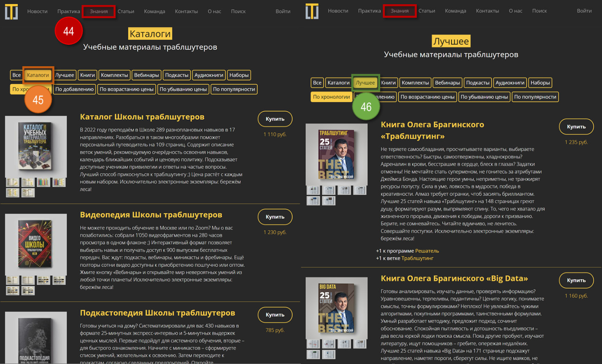Image resolution: width=602 pixels, height=364 pixels.
Task: Open Команда in the right page menu
Action: (456, 11)
